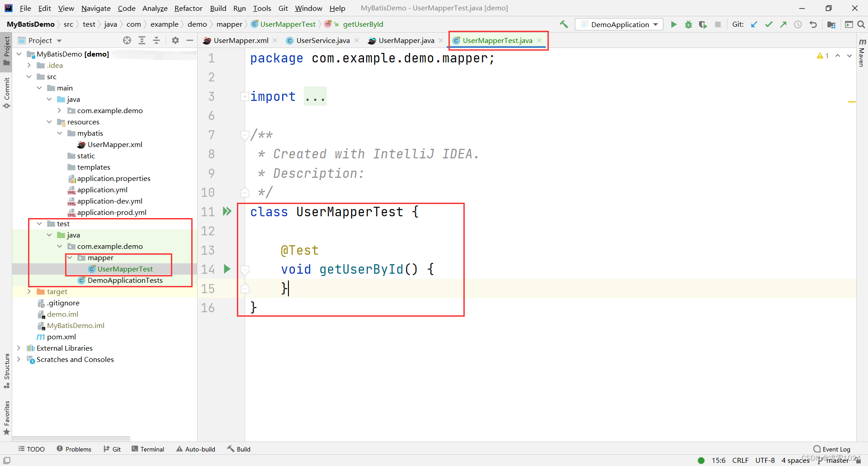Screen dimensions: 868x466
Task: Click the Build project hammer icon
Action: 564,24
